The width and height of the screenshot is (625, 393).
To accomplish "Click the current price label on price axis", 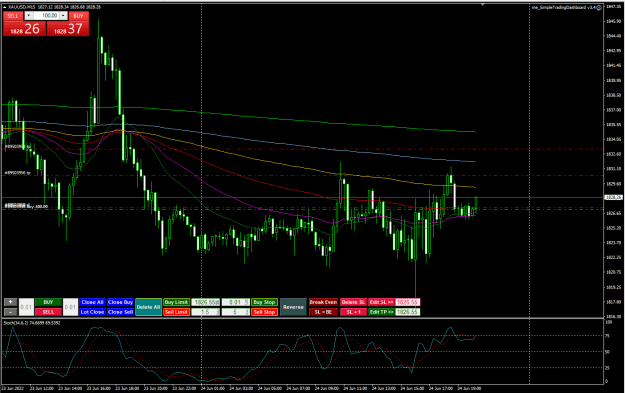I will pyautogui.click(x=614, y=197).
